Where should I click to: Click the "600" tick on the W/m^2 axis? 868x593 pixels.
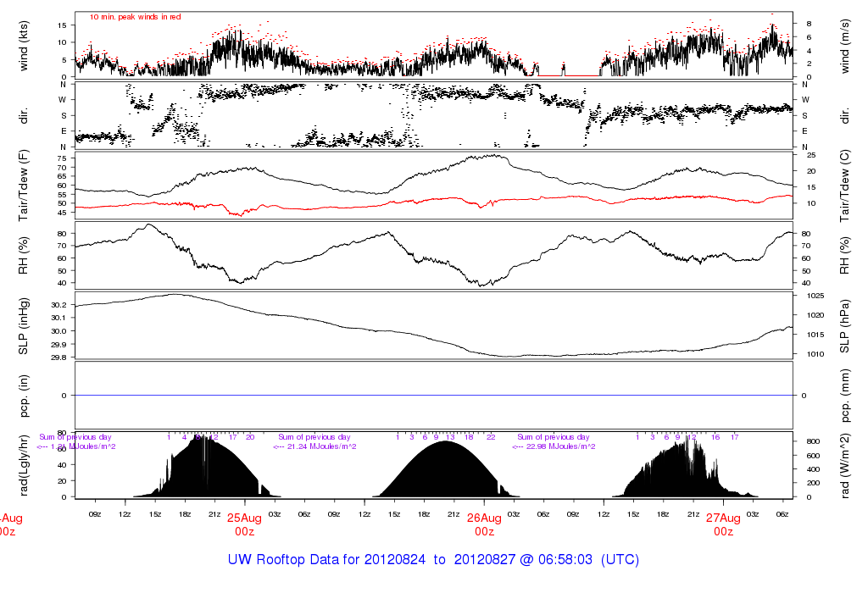pyautogui.click(x=813, y=456)
